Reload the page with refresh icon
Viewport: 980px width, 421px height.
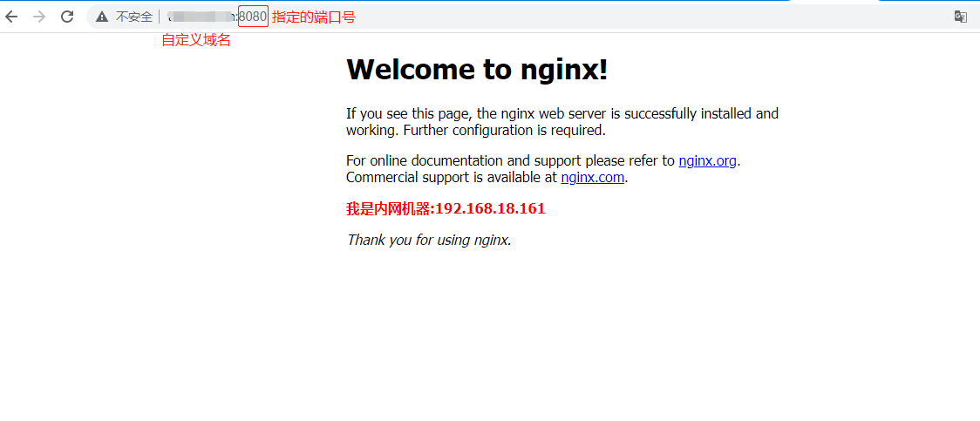67,17
